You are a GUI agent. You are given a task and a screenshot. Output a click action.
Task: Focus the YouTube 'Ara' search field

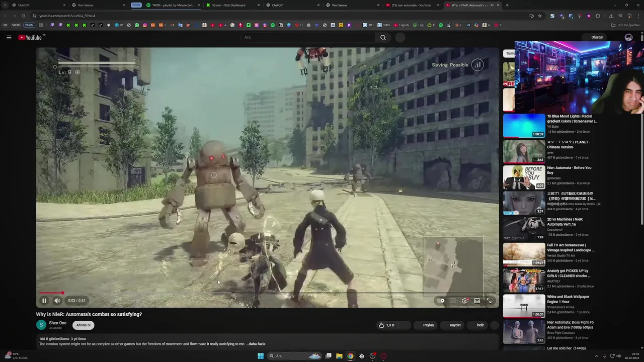[307, 37]
